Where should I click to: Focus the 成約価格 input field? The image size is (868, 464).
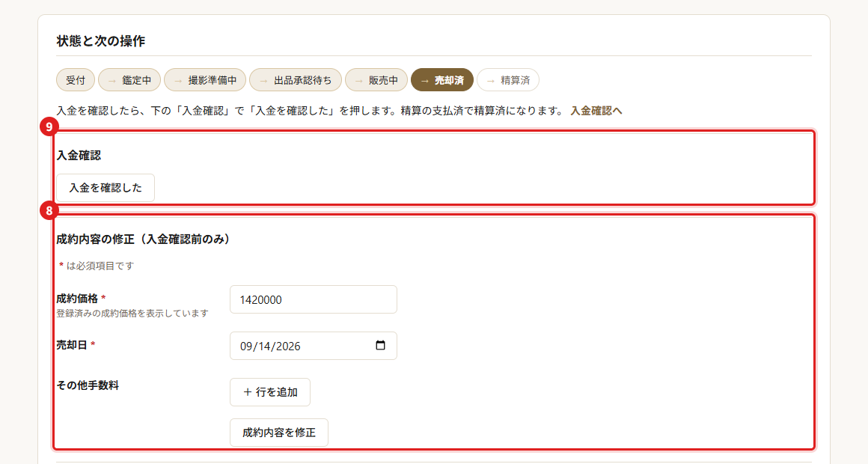click(x=314, y=299)
